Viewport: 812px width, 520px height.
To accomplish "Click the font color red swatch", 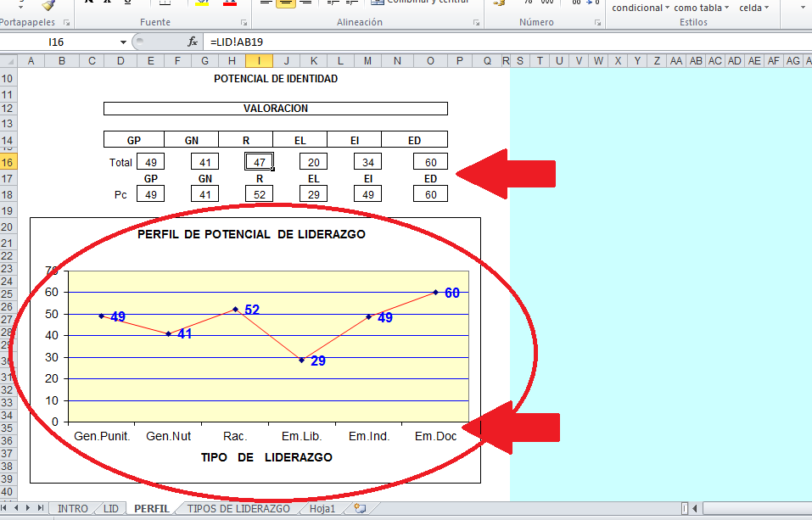I will [x=230, y=3].
